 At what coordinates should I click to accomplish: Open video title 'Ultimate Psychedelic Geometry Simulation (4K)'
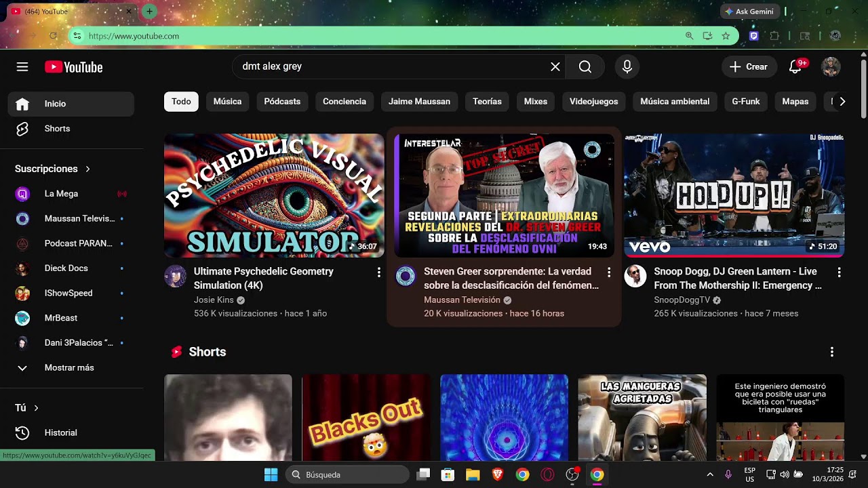pyautogui.click(x=264, y=279)
